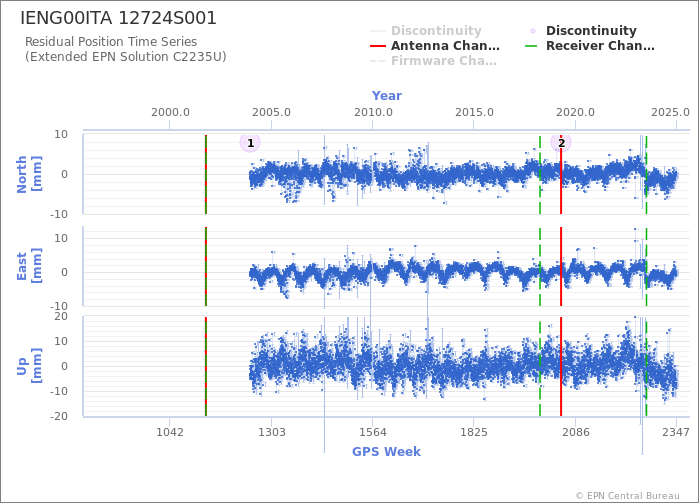Click the GPS week 1564 tick label

click(x=373, y=432)
